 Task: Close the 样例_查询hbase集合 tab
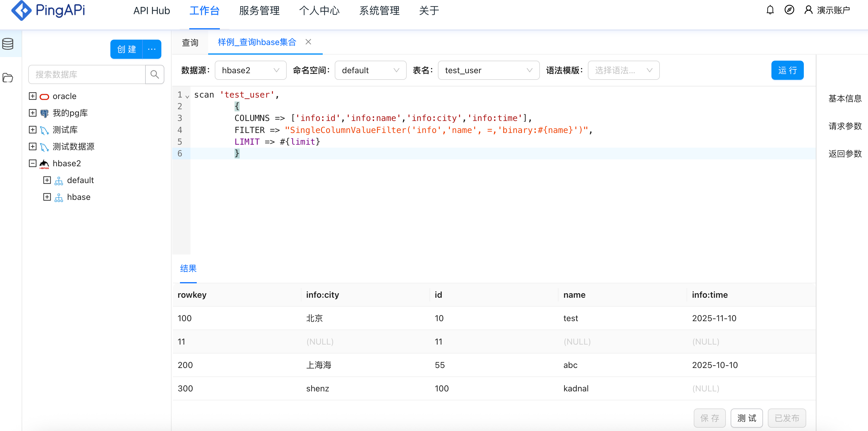click(x=308, y=42)
